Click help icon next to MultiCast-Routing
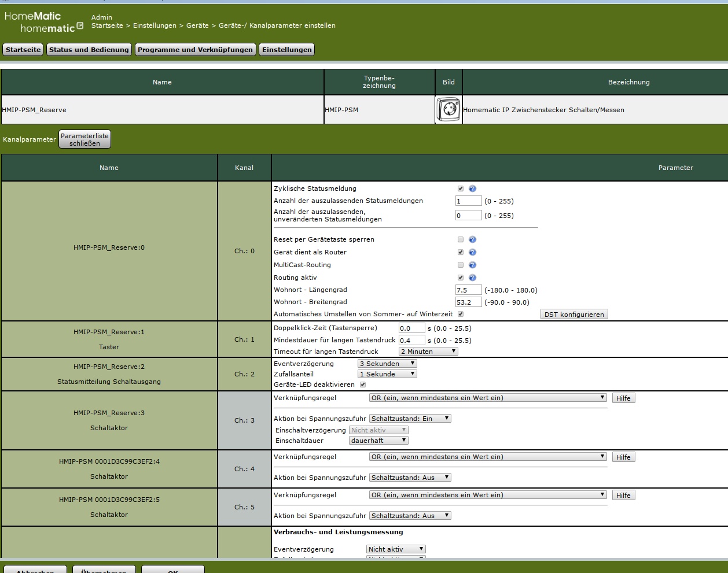The height and width of the screenshot is (573, 728). coord(472,265)
